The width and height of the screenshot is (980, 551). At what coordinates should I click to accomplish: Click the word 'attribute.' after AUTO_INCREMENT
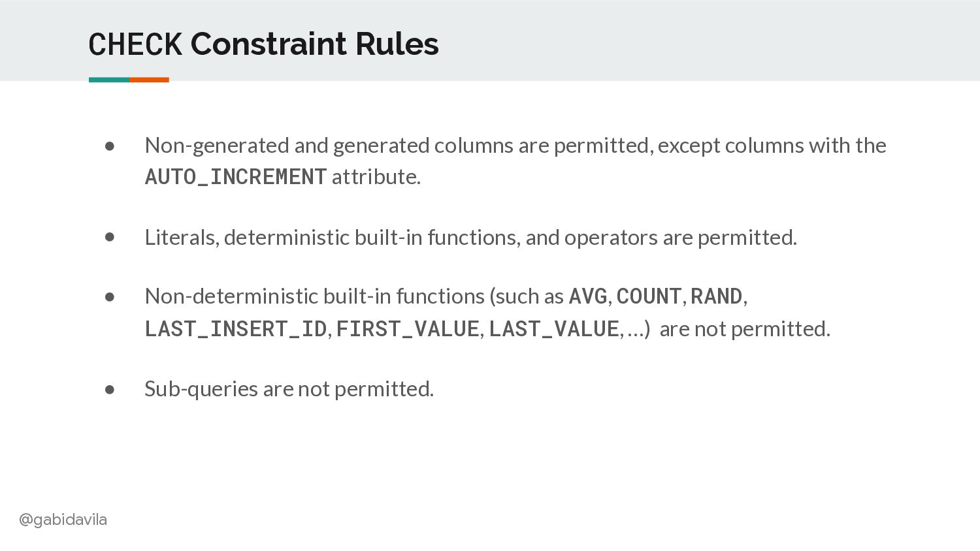pyautogui.click(x=376, y=177)
